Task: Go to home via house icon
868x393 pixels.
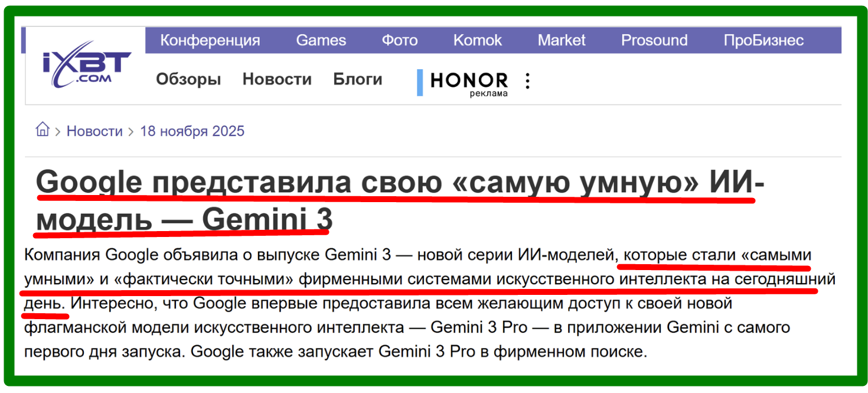Action: (x=43, y=130)
